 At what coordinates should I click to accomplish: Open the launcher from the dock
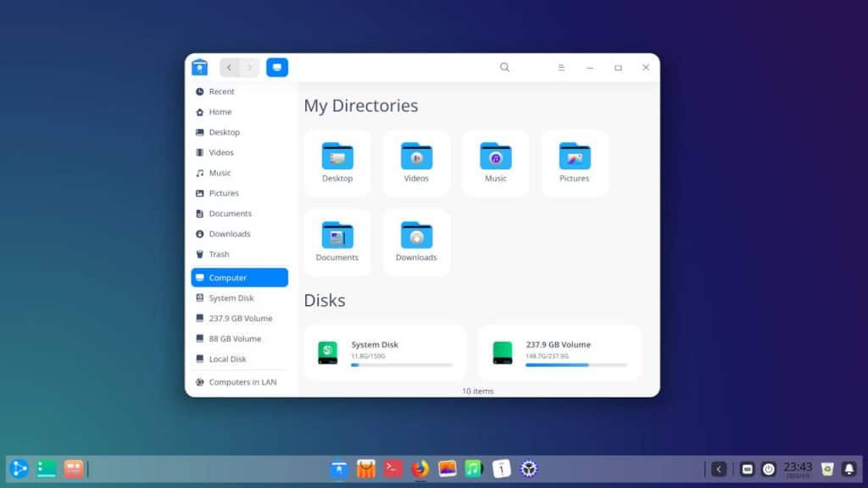[19, 468]
